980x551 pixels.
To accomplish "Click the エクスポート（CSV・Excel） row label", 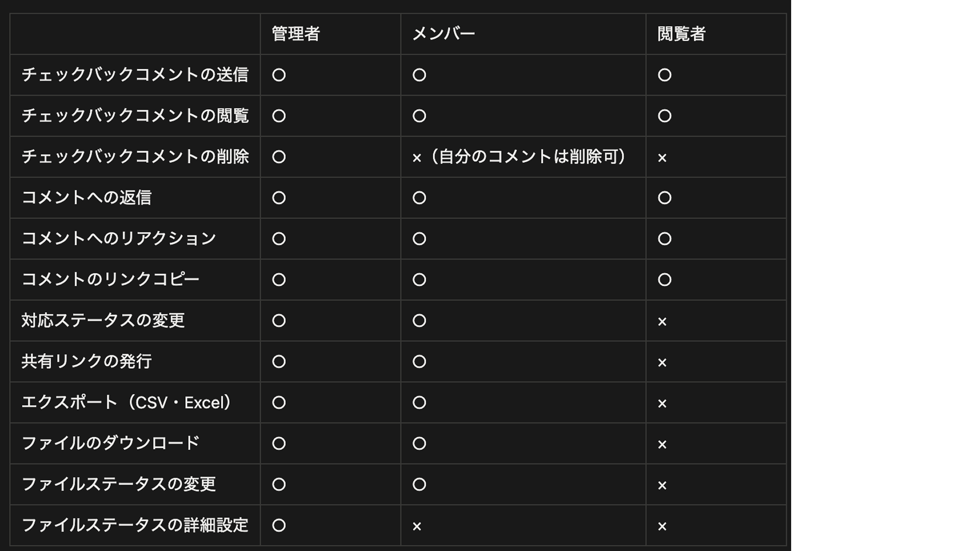I will 127,403.
